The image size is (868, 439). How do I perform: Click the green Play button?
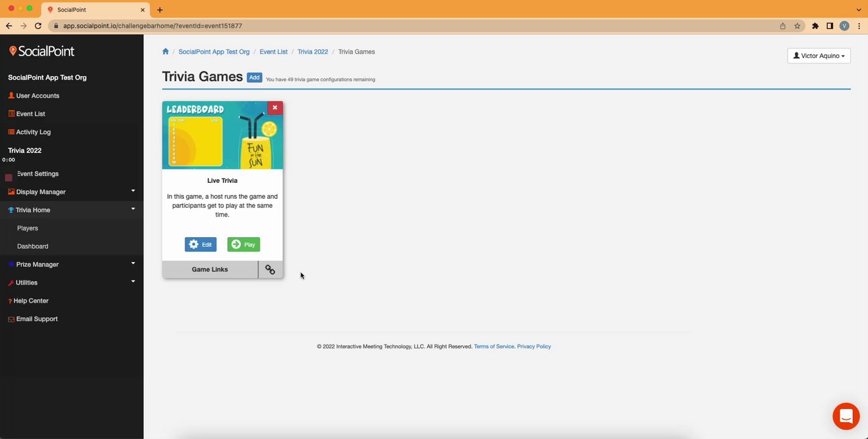244,244
